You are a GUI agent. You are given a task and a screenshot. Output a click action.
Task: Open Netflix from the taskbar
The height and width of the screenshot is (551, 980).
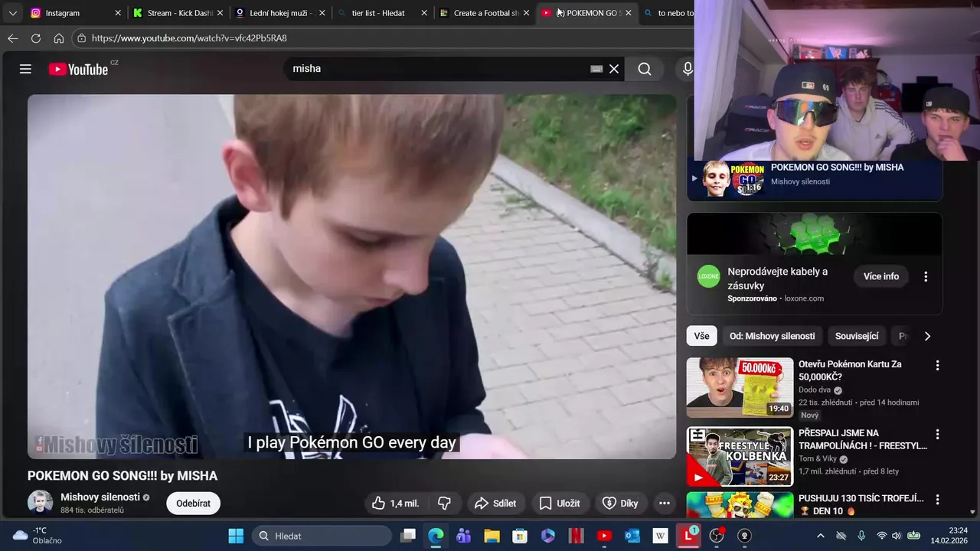576,536
